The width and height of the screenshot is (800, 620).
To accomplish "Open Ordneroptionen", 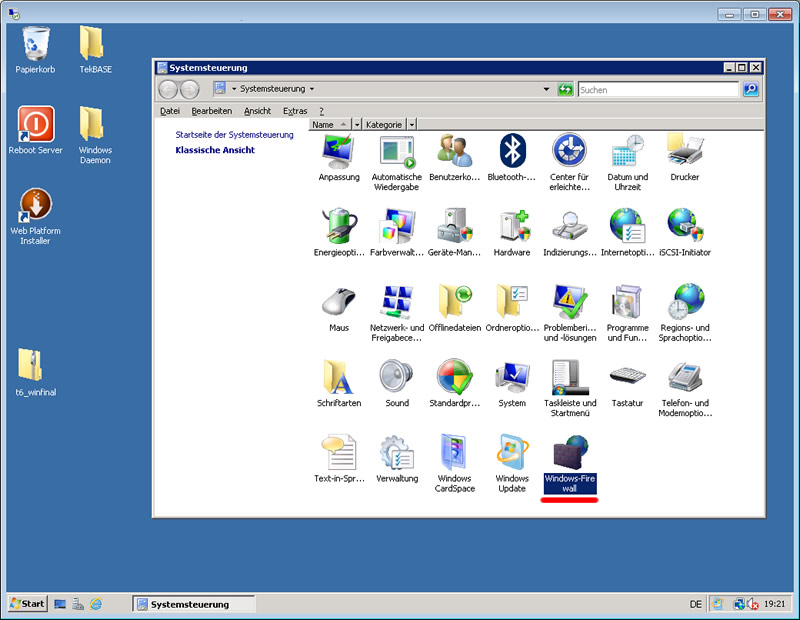I will (512, 309).
